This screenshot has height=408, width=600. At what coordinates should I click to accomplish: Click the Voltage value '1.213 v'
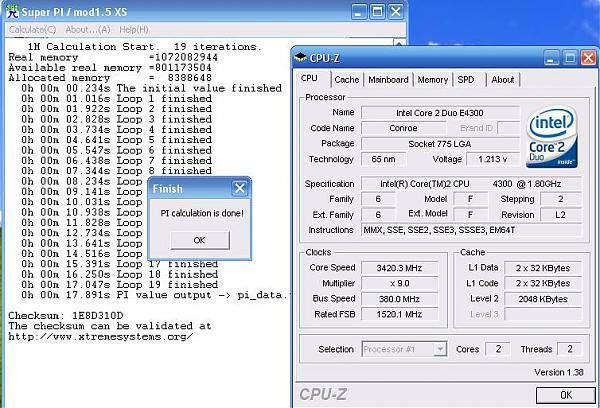tap(493, 159)
